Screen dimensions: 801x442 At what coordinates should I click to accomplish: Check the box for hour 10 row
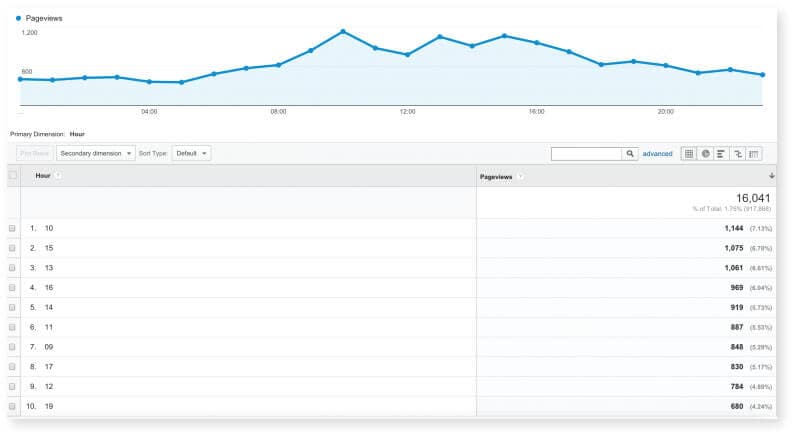13,228
